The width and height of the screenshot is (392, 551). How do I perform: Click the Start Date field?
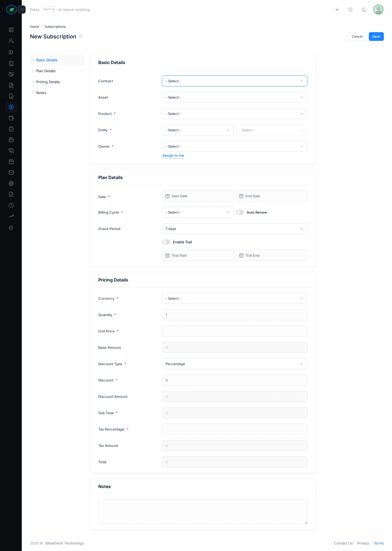tap(198, 196)
